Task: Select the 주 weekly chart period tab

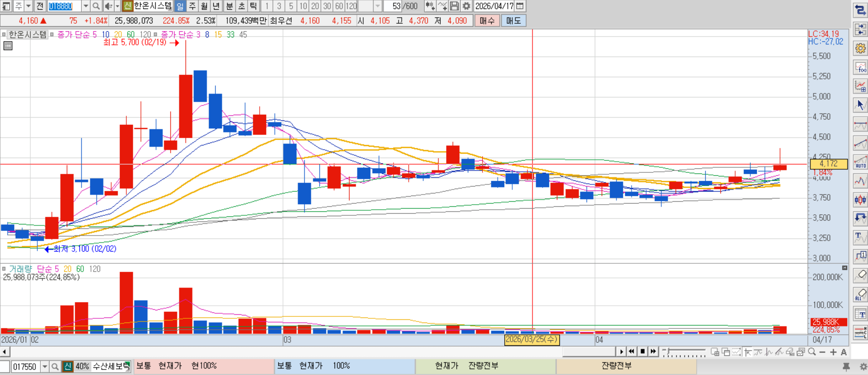Action: point(192,6)
